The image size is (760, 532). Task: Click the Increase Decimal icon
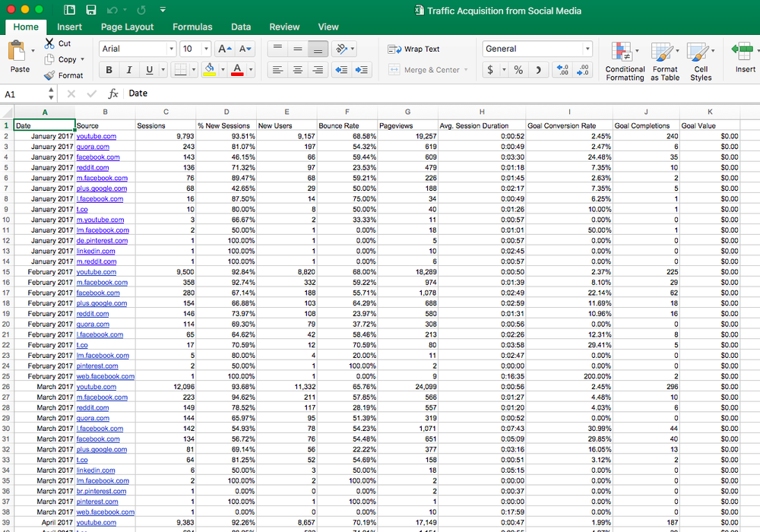562,70
